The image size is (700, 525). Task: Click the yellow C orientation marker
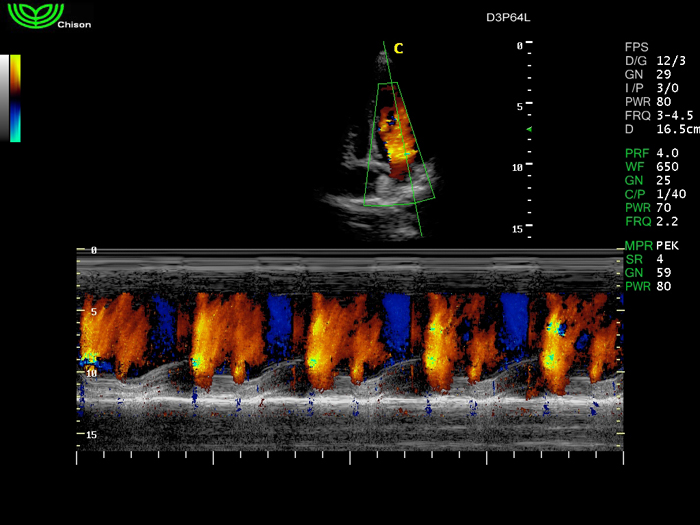point(398,48)
